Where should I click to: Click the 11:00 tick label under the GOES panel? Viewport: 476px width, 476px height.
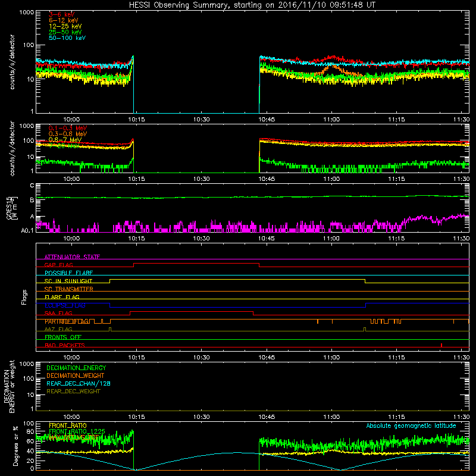click(x=331, y=239)
